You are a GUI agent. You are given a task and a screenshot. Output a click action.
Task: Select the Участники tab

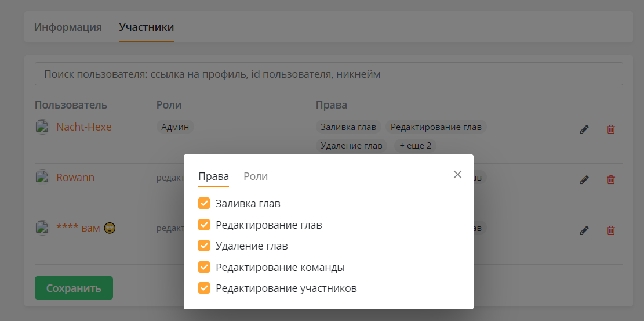[x=147, y=27]
